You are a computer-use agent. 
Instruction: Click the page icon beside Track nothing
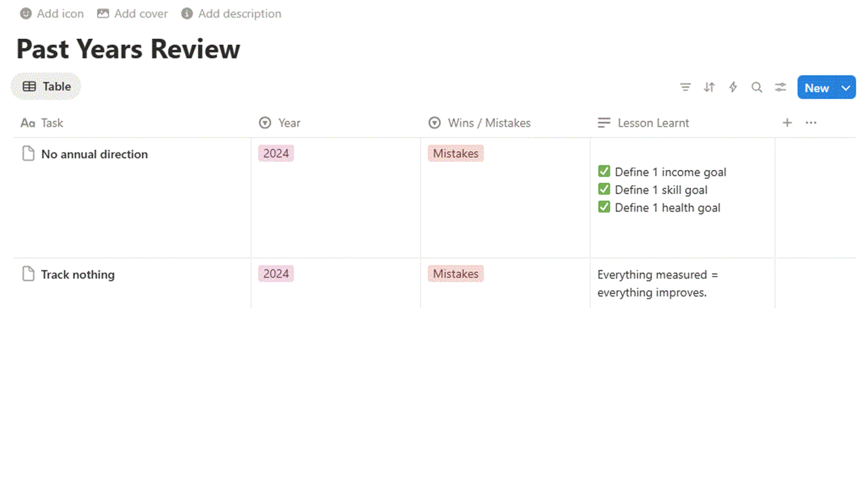28,274
